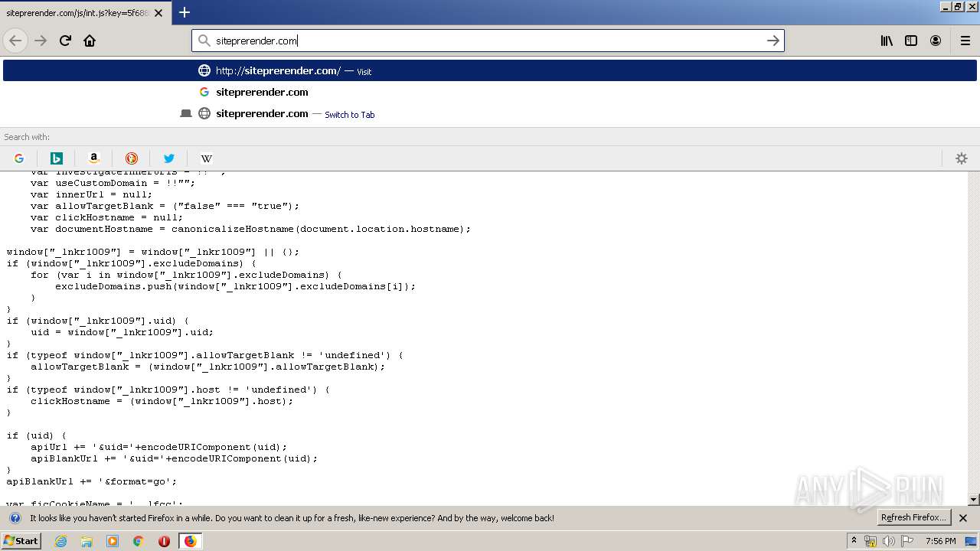Viewport: 980px width, 551px height.
Task: Click the 'var documentHostname' code line
Action: [x=250, y=229]
